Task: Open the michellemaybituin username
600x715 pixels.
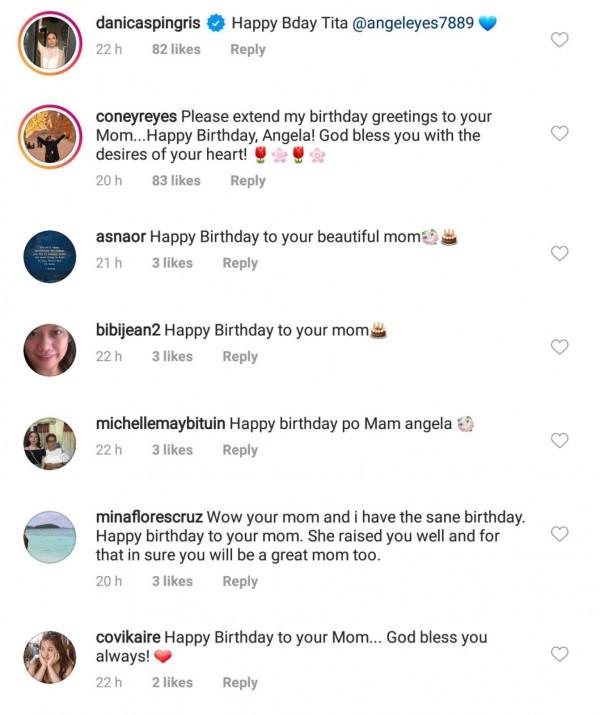Action: tap(160, 424)
